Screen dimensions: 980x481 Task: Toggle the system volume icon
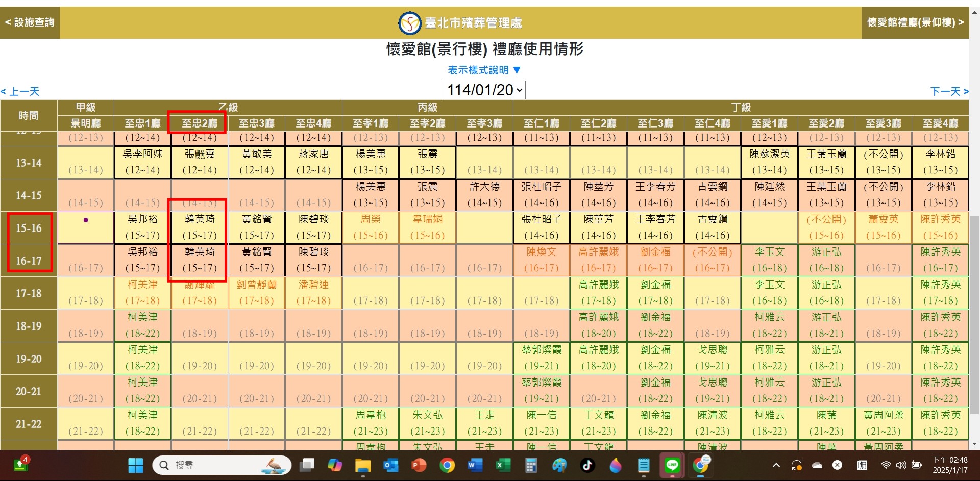[x=901, y=465]
